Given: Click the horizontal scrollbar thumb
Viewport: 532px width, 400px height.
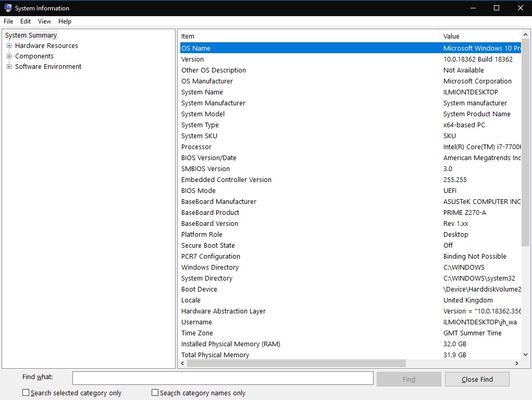Looking at the screenshot, I should click(x=296, y=363).
